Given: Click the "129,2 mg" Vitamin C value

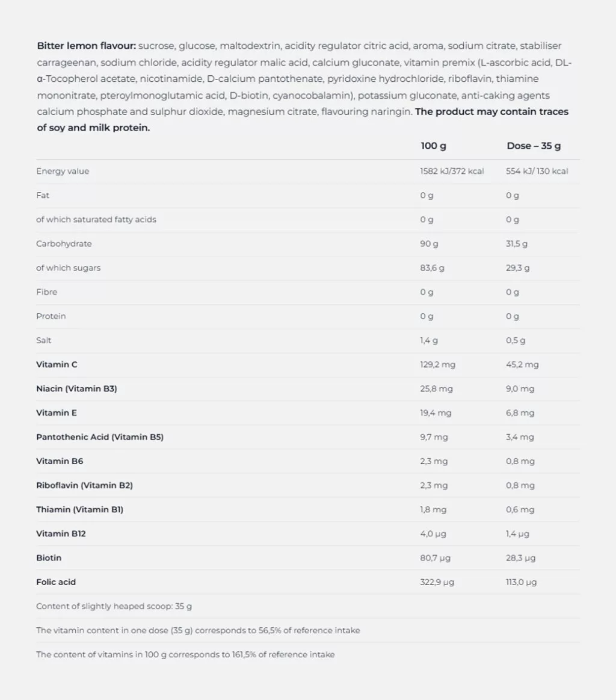Looking at the screenshot, I should [x=437, y=365].
